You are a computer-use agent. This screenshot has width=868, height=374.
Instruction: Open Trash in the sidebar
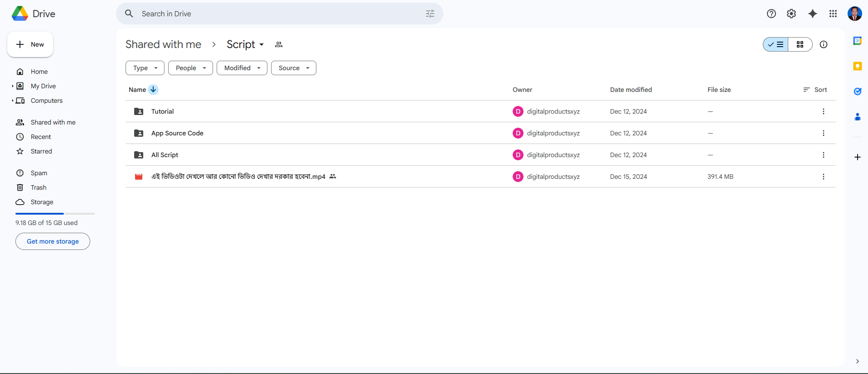(39, 187)
